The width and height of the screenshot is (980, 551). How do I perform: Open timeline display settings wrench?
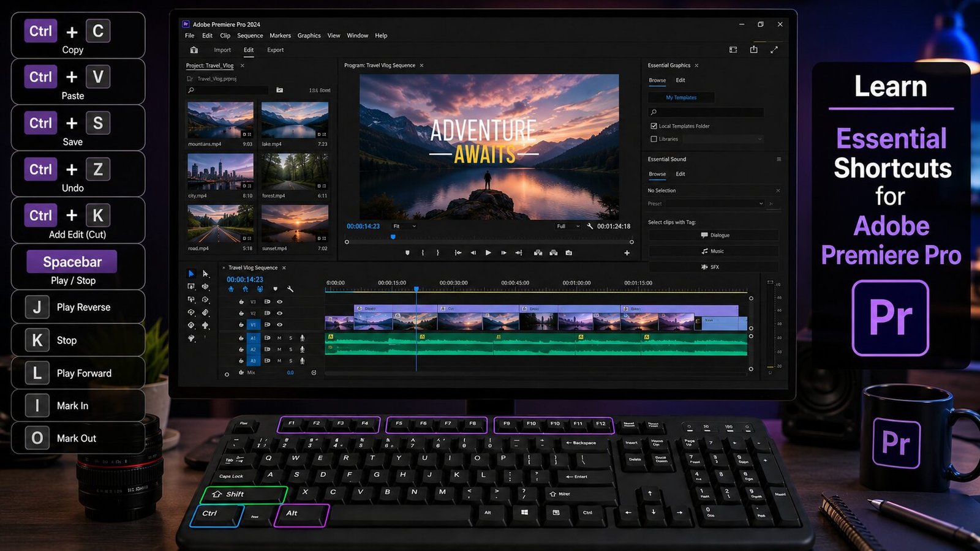click(x=290, y=289)
